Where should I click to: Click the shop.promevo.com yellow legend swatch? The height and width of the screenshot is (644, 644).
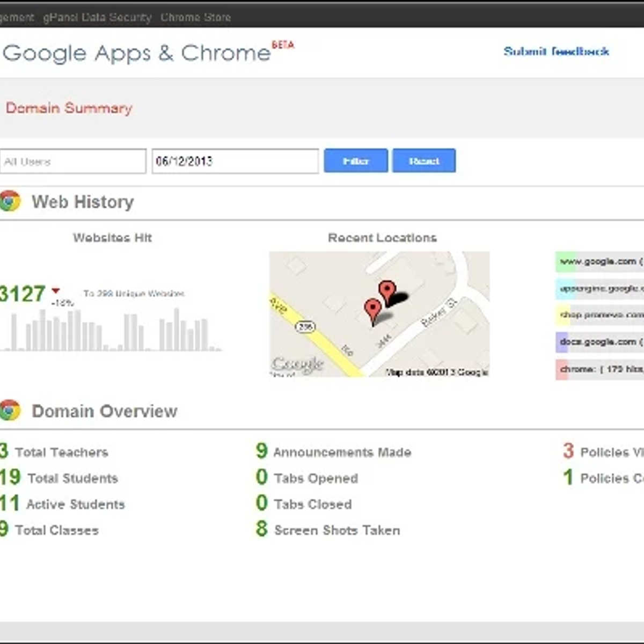coord(563,315)
